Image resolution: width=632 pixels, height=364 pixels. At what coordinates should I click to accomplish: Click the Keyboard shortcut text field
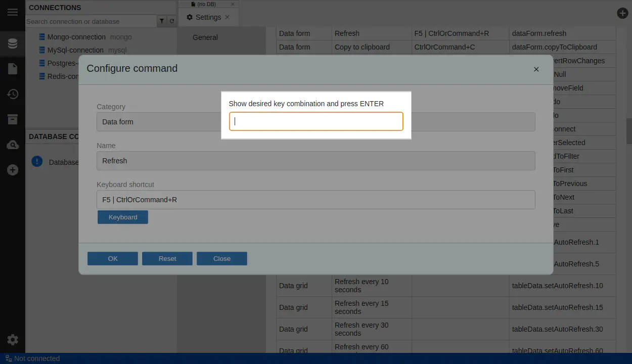point(315,200)
